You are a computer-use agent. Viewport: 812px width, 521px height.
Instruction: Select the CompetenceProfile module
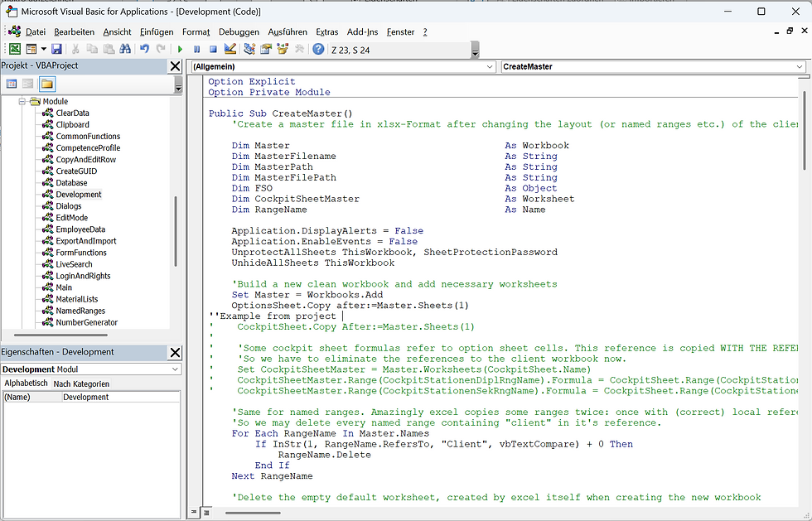coord(88,148)
